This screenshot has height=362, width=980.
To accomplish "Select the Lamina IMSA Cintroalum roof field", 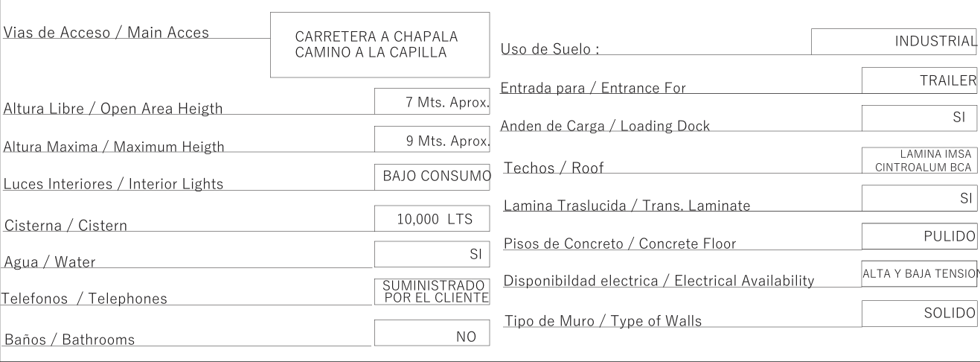I will click(x=920, y=160).
